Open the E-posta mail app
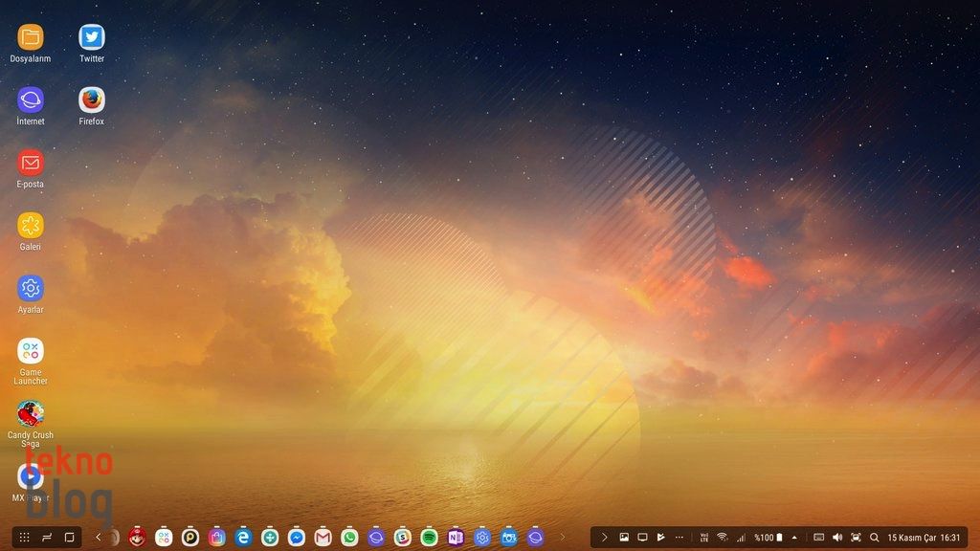The height and width of the screenshot is (551, 980). click(31, 164)
